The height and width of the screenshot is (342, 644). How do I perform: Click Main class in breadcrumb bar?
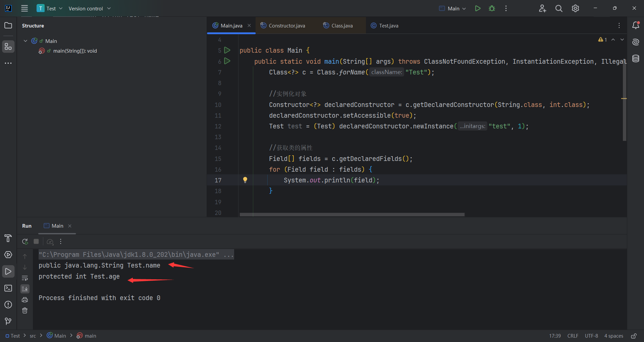point(56,336)
